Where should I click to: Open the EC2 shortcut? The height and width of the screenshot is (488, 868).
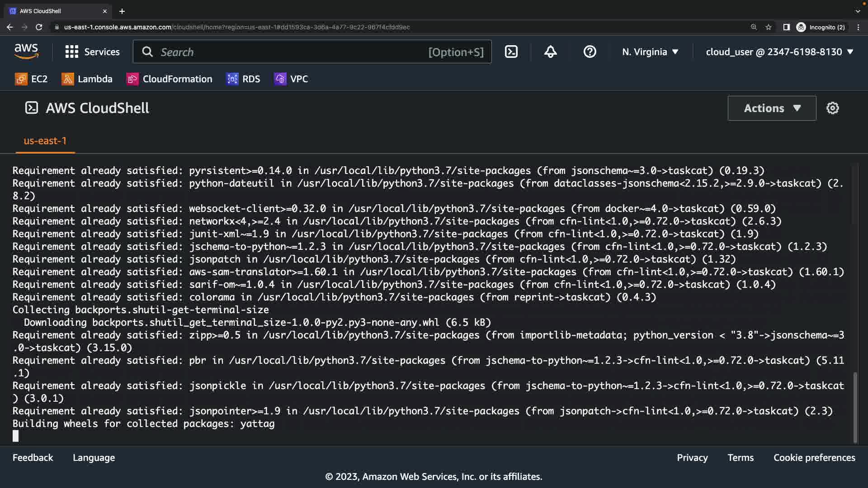(x=31, y=79)
